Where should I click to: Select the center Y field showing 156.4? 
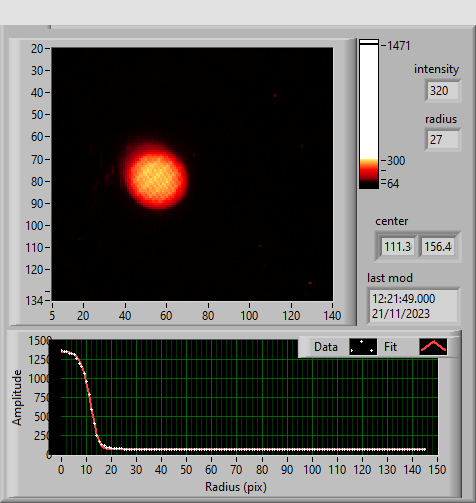(438, 247)
